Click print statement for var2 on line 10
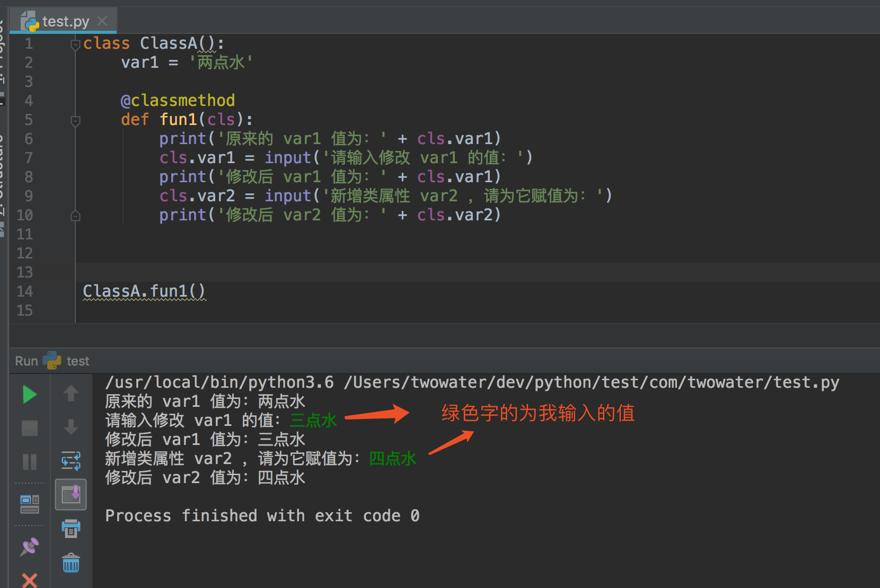Image resolution: width=880 pixels, height=588 pixels. pos(330,215)
